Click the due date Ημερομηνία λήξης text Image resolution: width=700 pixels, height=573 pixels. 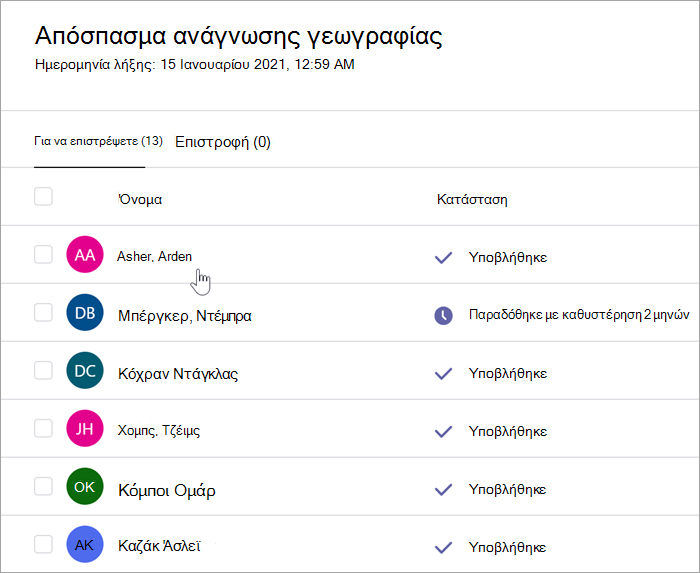(195, 65)
